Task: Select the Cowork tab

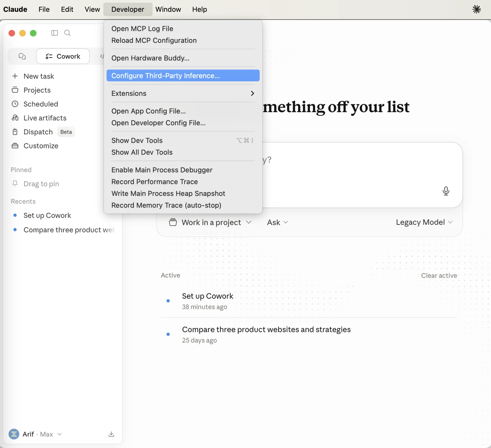Action: 63,56
